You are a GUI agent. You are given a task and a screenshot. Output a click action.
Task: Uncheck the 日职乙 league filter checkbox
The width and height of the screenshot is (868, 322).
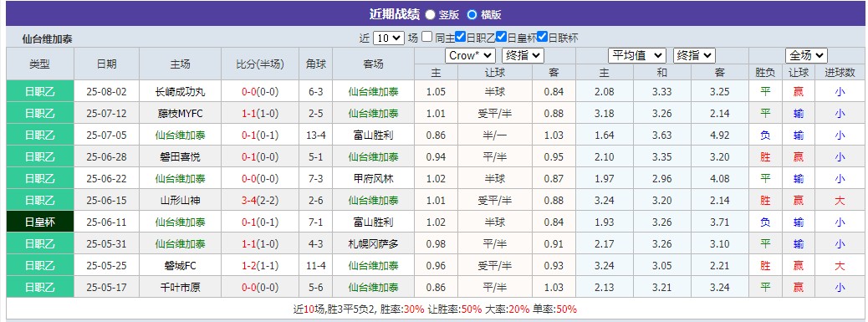coord(460,37)
